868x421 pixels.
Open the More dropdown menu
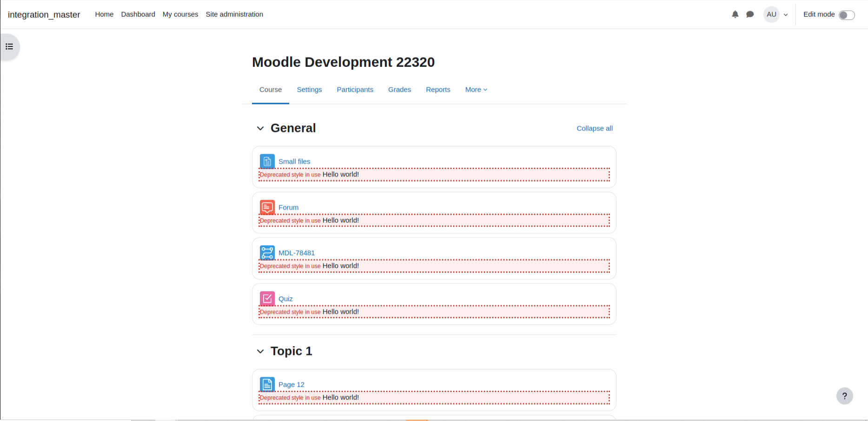[x=476, y=90]
